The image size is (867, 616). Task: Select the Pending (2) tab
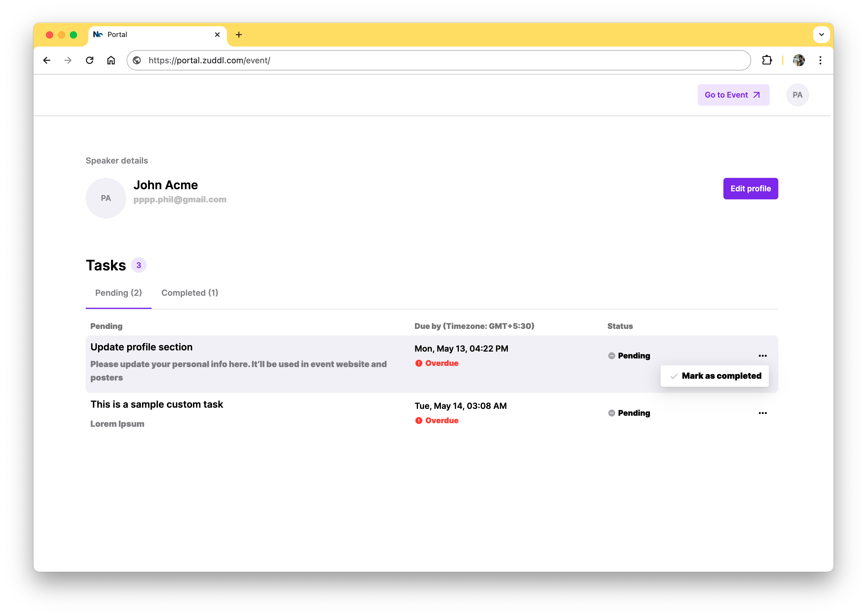tap(119, 293)
